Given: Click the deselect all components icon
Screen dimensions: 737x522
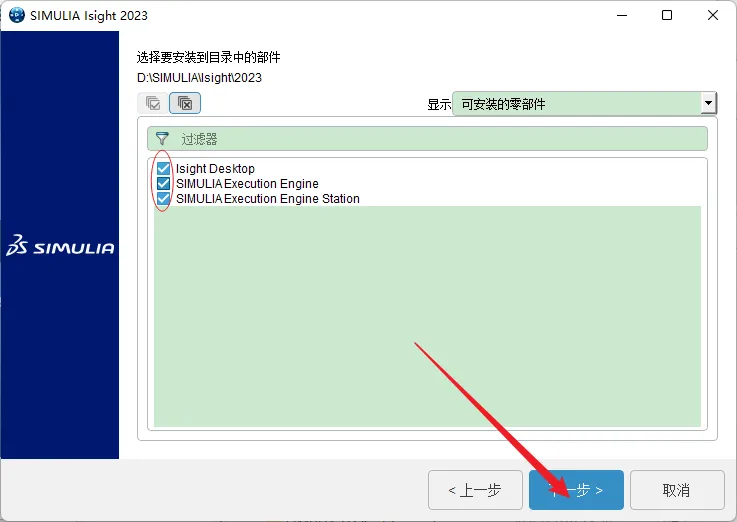Looking at the screenshot, I should tap(185, 103).
